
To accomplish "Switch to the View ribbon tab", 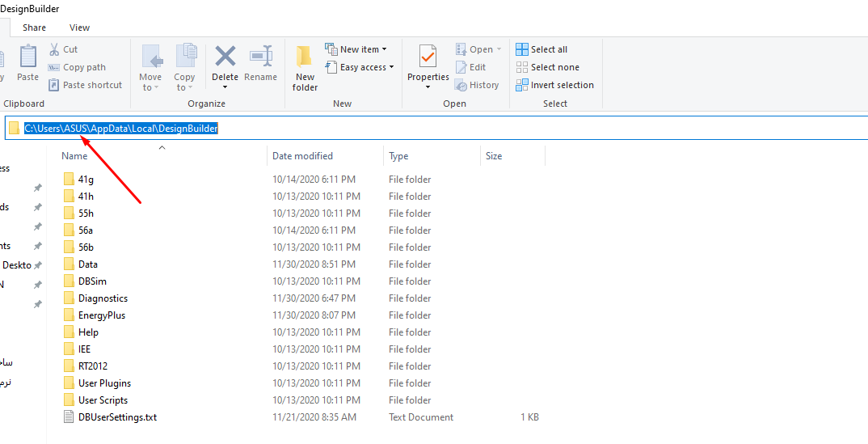I will coord(80,27).
